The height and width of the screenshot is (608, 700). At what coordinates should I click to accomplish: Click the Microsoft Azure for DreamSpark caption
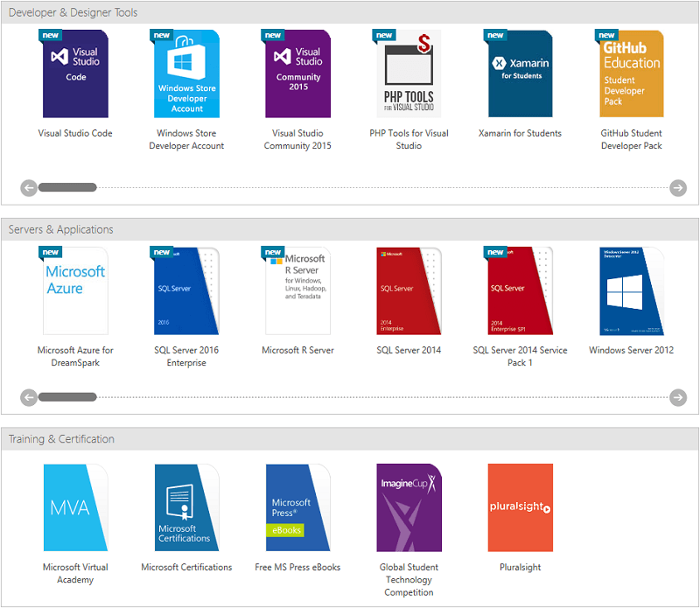pyautogui.click(x=75, y=356)
